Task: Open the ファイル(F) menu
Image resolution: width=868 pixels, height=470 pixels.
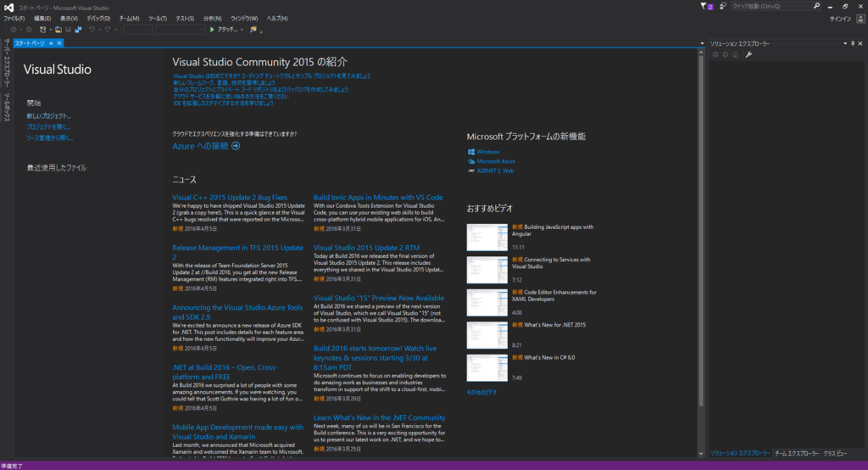Action: pyautogui.click(x=14, y=19)
